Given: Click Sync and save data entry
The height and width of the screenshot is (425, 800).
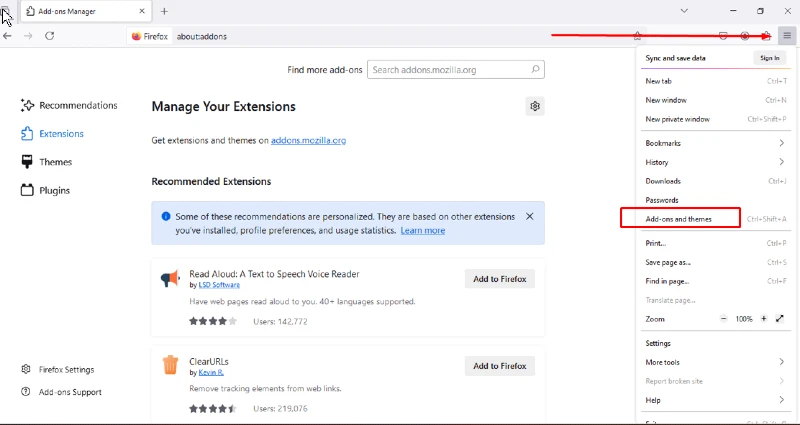Looking at the screenshot, I should (676, 58).
